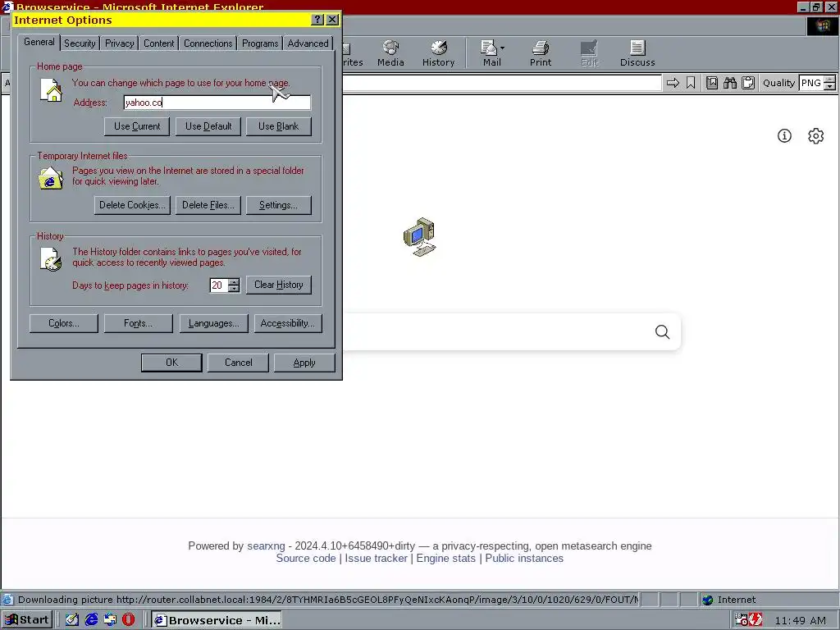Screen dimensions: 840x630
Task: Open the Accessibility dialog button
Action: click(x=288, y=323)
